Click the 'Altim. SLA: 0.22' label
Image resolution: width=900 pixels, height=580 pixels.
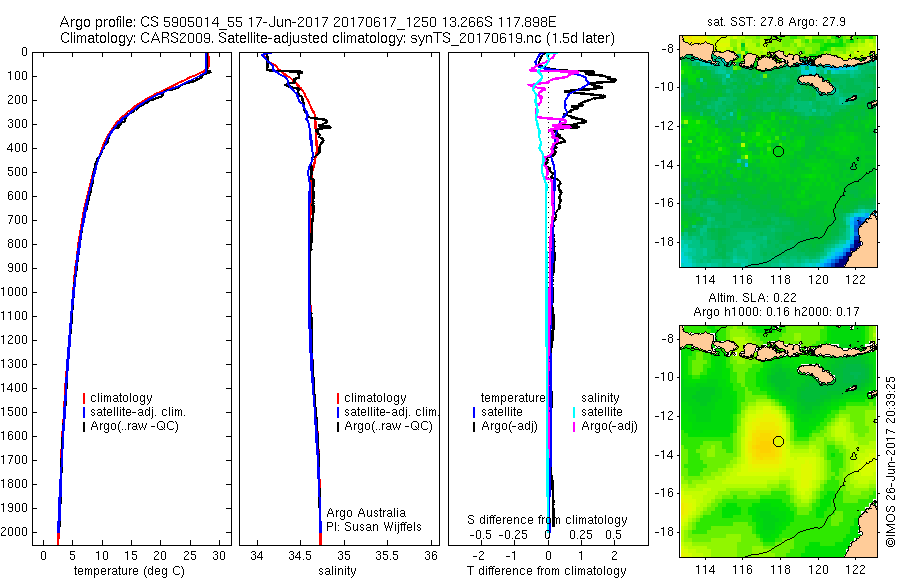click(752, 298)
